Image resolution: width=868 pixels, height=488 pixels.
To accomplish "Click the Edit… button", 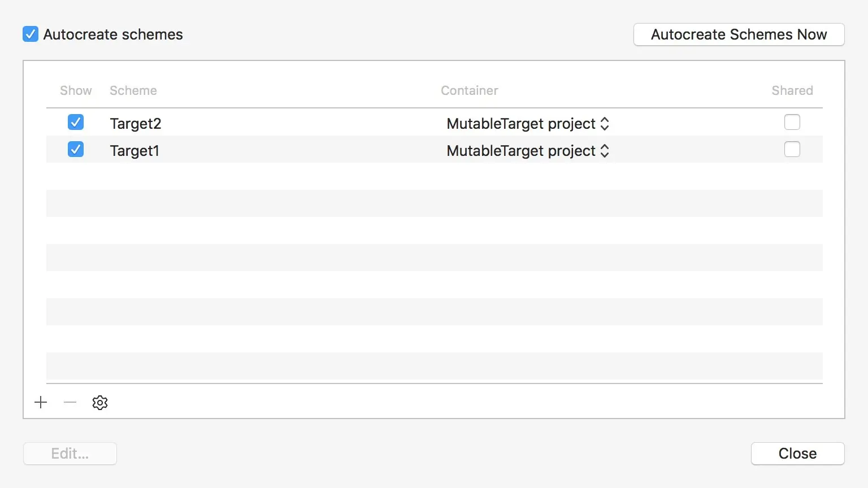I will point(70,454).
